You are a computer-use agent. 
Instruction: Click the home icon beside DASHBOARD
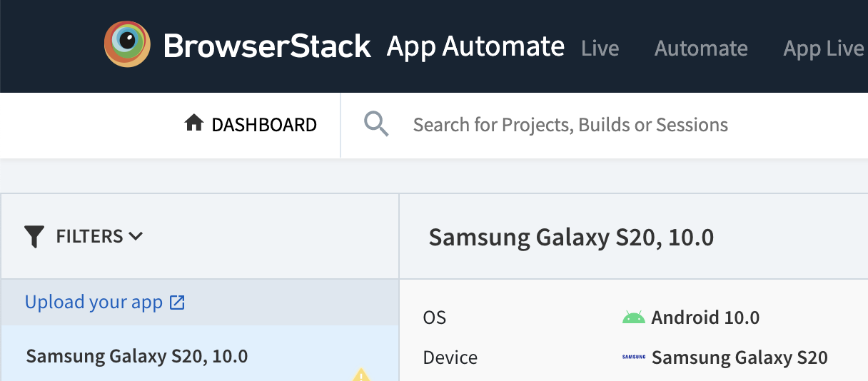(193, 124)
